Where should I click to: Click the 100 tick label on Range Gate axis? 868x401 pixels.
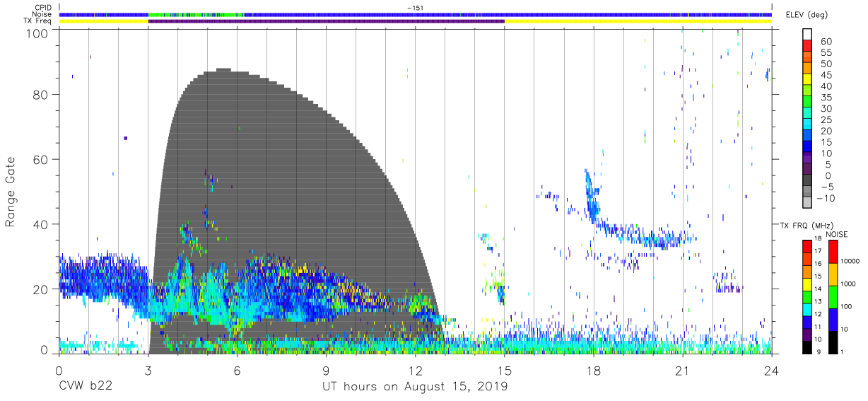(37, 33)
